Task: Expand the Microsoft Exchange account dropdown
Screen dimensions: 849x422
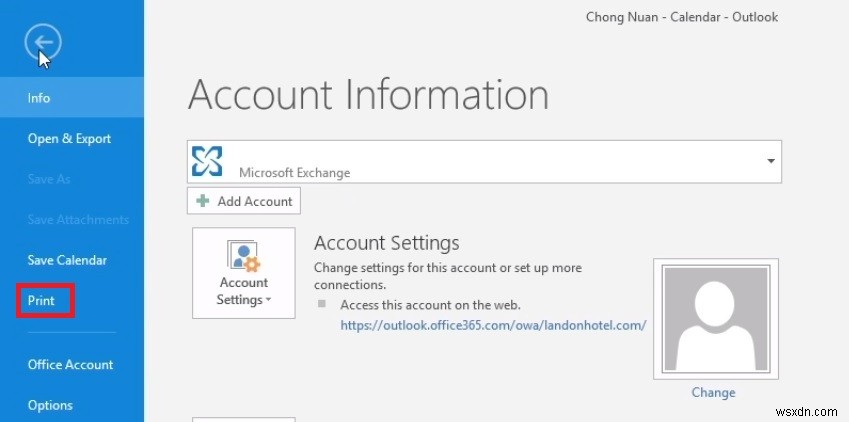Action: pos(770,161)
